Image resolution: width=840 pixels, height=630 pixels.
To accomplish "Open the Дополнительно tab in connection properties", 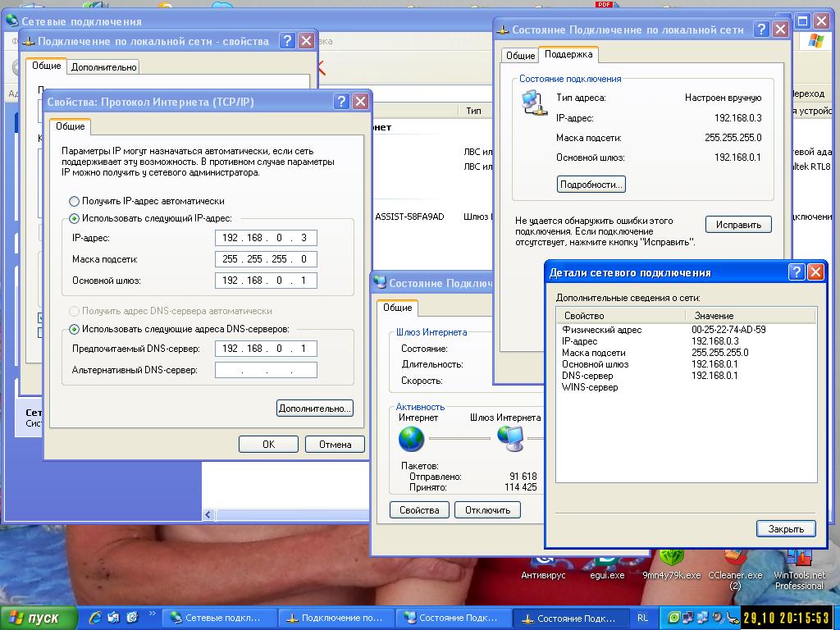I will tap(104, 67).
